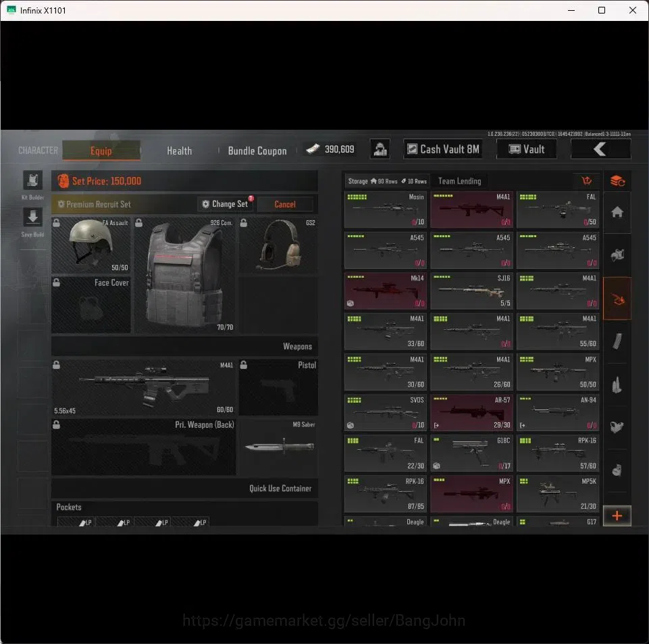The image size is (649, 644).
Task: Click the Cancel button
Action: coord(285,204)
